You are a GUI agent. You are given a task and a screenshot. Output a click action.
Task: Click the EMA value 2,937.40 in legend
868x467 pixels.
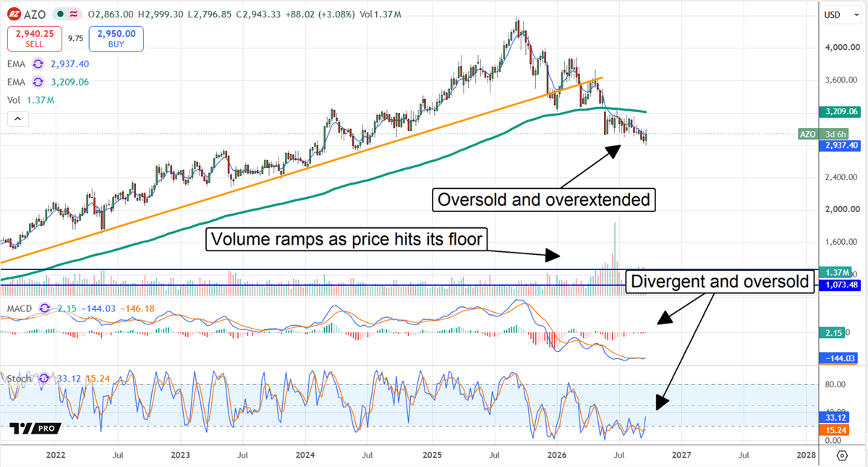click(70, 64)
